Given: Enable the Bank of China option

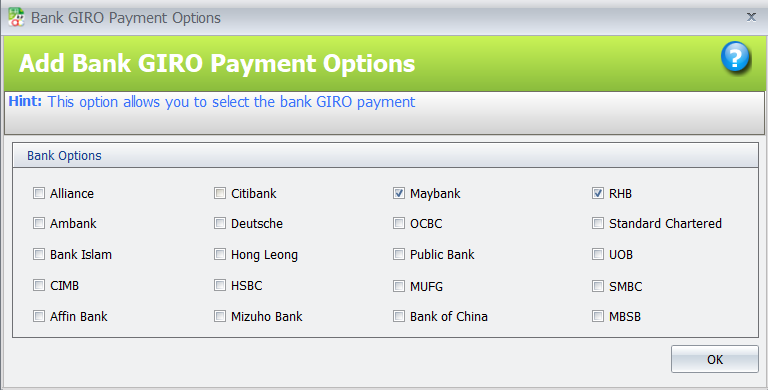Looking at the screenshot, I should (399, 316).
